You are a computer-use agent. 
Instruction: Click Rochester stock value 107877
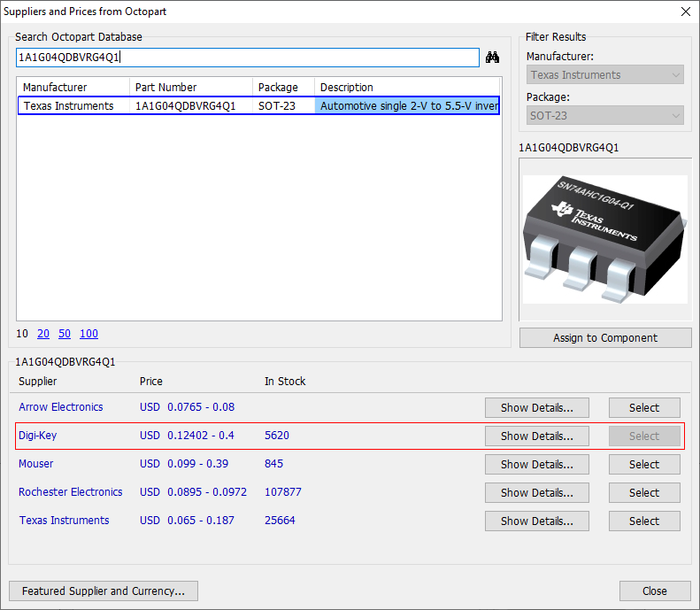(x=283, y=491)
